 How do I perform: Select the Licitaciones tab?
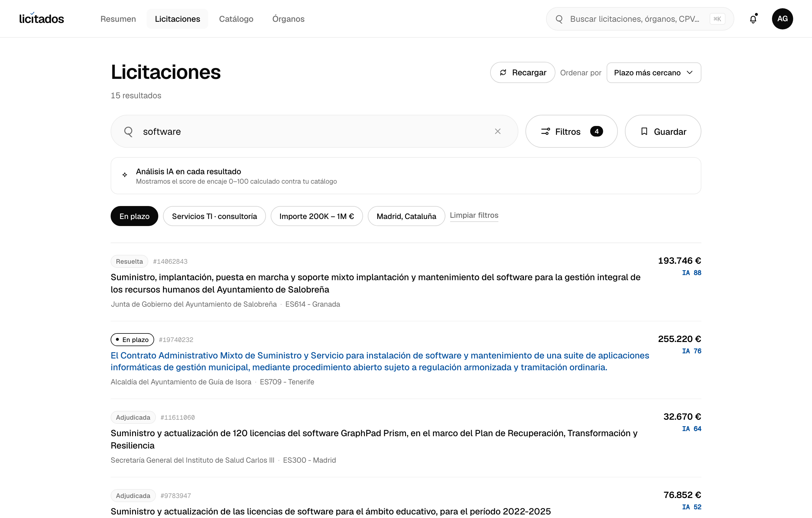pyautogui.click(x=177, y=19)
